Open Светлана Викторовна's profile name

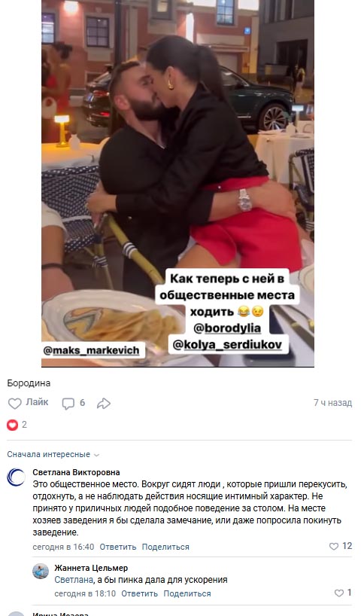point(76,472)
